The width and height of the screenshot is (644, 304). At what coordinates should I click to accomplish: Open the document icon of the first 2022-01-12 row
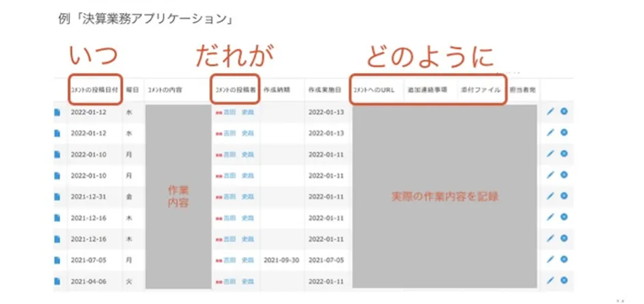pyautogui.click(x=57, y=112)
